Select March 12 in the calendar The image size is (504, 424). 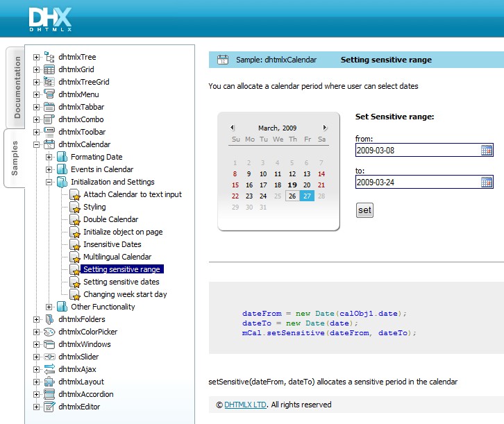tap(292, 173)
